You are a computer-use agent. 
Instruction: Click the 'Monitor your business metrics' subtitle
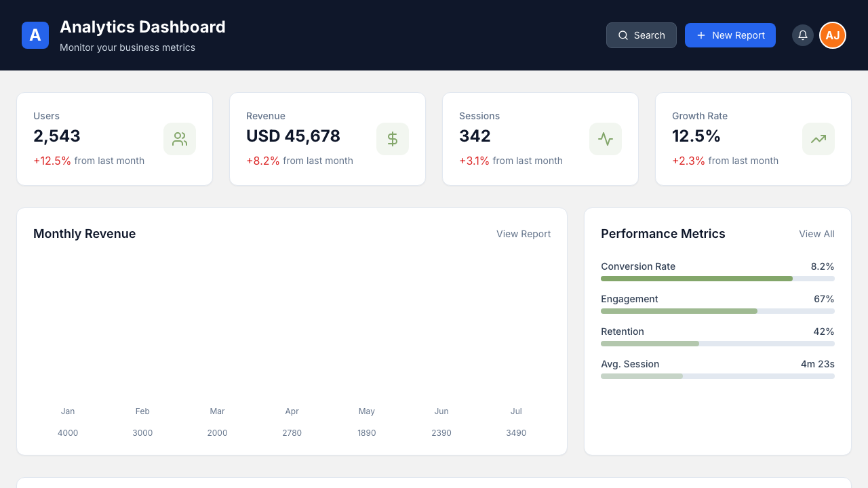point(127,47)
